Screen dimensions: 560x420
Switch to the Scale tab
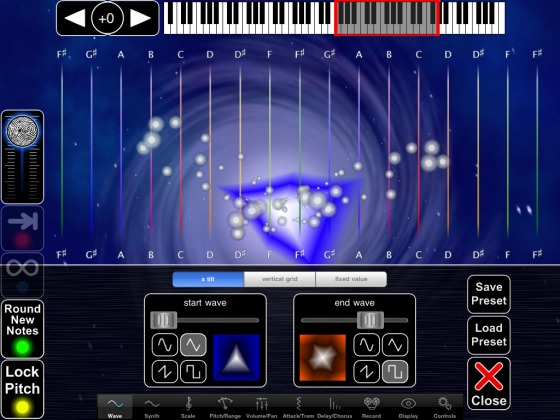[188, 408]
